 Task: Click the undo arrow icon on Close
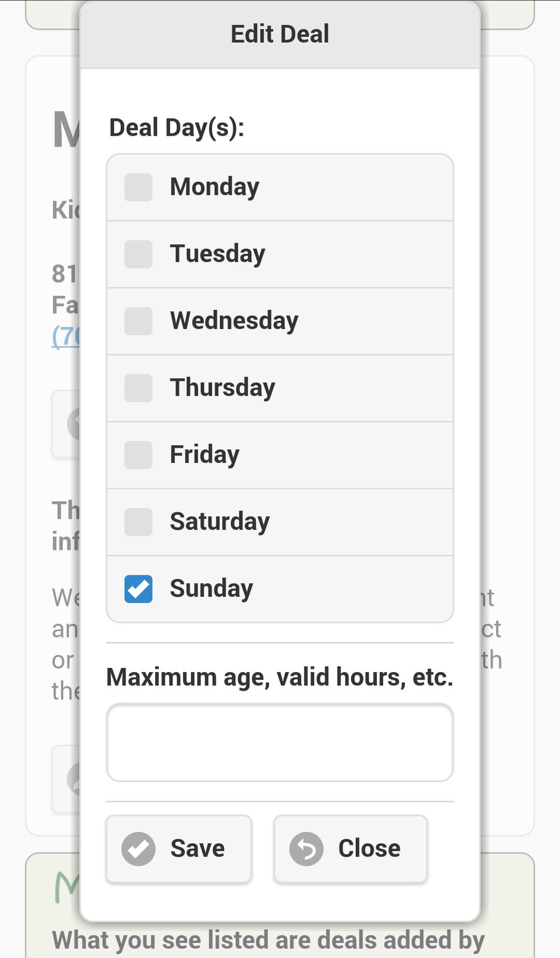(x=306, y=849)
